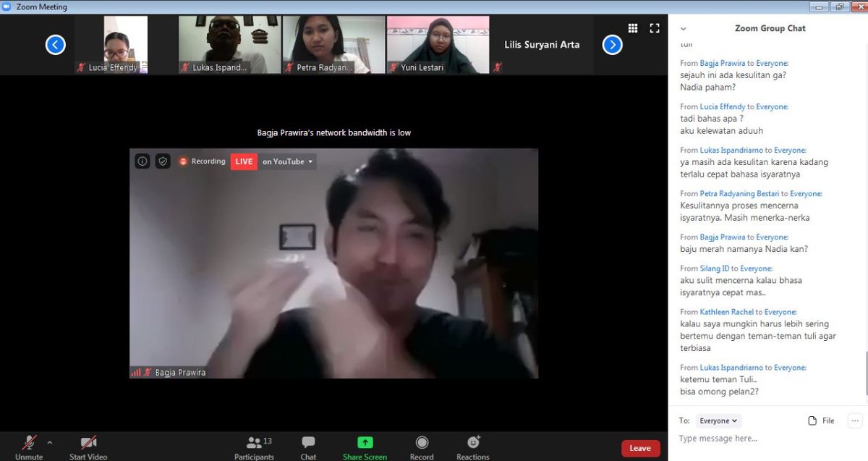Click the chat panel scrollbar
Viewport: 868px width, 461px height.
865,373
